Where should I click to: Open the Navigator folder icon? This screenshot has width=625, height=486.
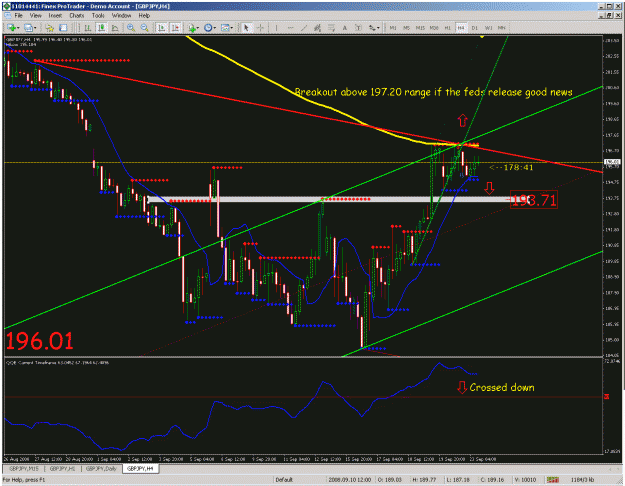(49, 28)
